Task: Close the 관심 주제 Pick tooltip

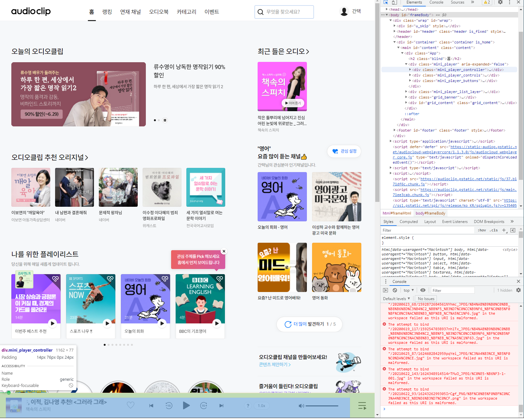Action: [x=224, y=251]
